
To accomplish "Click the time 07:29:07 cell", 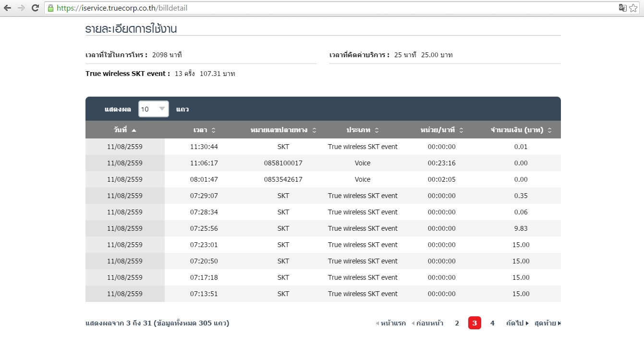I will (x=204, y=196).
